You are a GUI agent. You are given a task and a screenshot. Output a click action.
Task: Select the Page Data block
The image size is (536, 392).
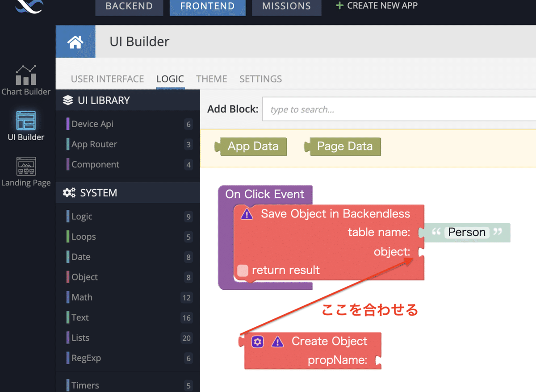coord(343,146)
